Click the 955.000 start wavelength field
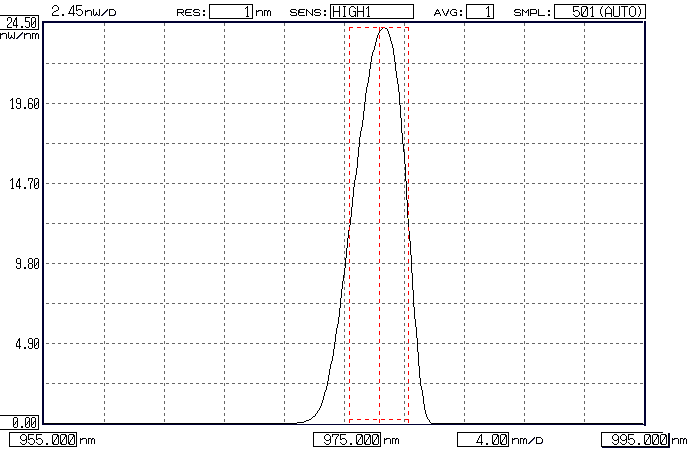The image size is (697, 451). coord(43,440)
